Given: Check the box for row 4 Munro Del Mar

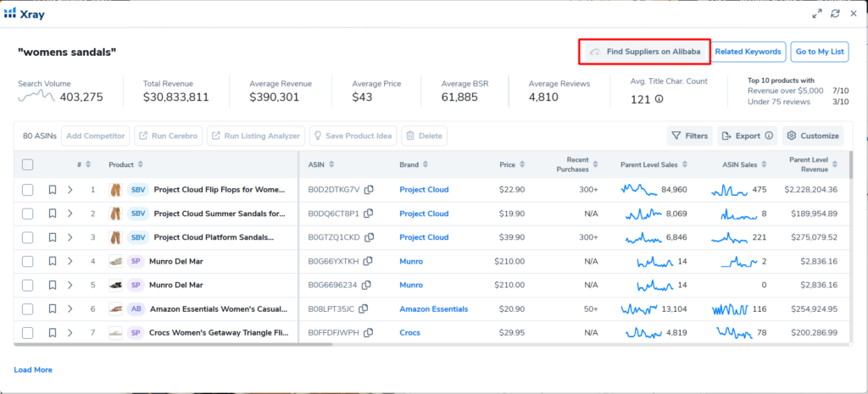Looking at the screenshot, I should (28, 261).
